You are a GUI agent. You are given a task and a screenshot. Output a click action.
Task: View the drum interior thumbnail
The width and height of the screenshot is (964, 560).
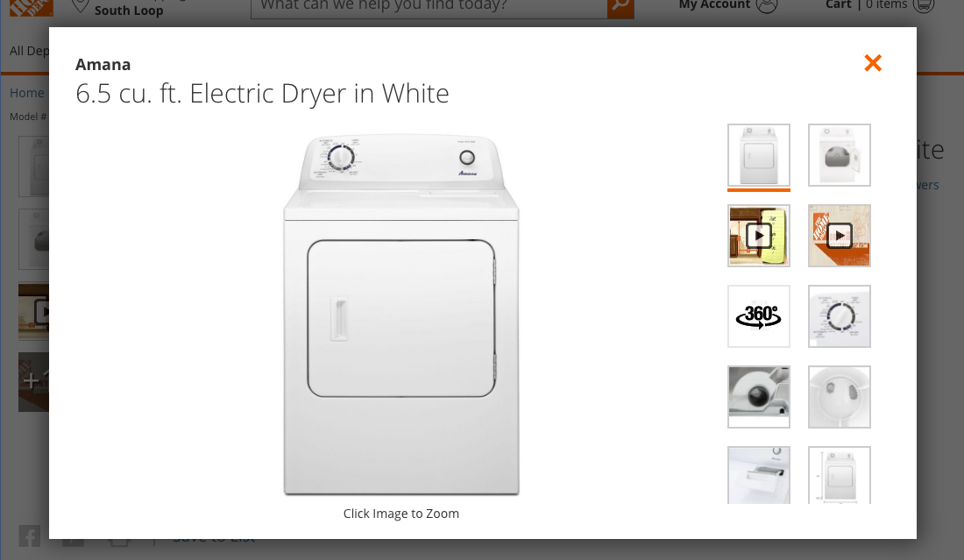tap(839, 397)
